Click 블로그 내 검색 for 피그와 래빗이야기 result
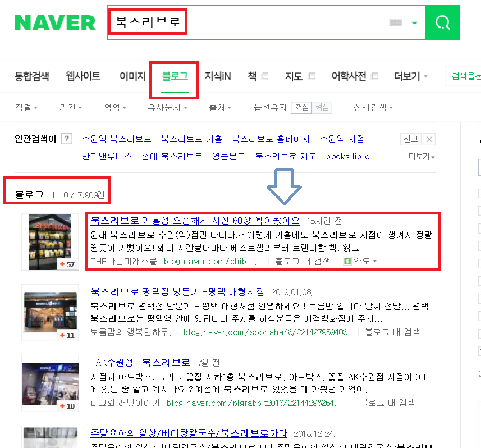This screenshot has width=481, height=448. [387, 403]
